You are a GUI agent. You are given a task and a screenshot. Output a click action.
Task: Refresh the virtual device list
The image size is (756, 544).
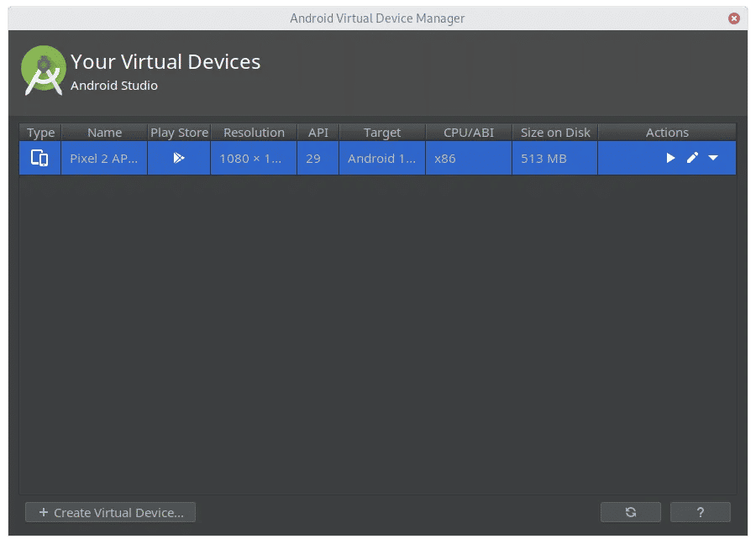coord(631,512)
